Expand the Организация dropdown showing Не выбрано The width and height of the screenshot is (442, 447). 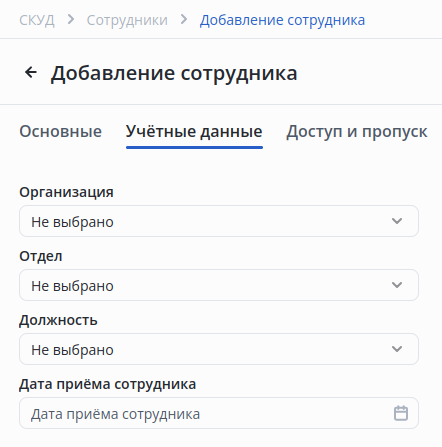pyautogui.click(x=219, y=221)
